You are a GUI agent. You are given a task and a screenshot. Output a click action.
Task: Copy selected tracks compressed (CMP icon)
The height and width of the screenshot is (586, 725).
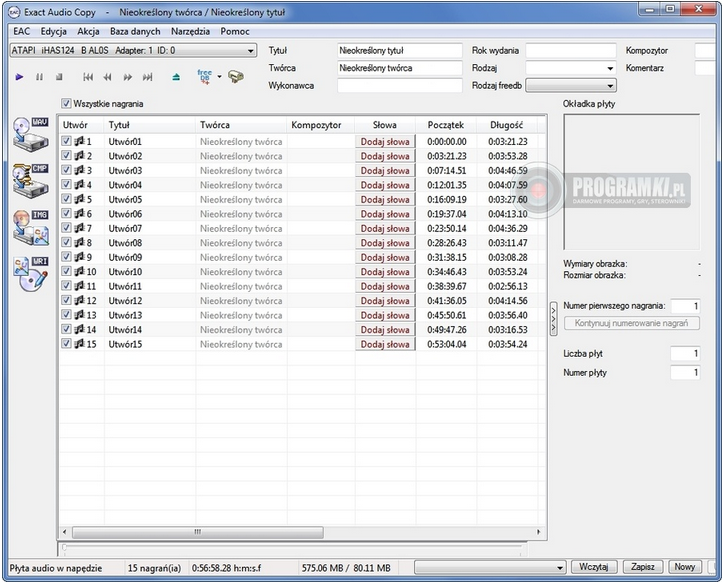tap(31, 180)
